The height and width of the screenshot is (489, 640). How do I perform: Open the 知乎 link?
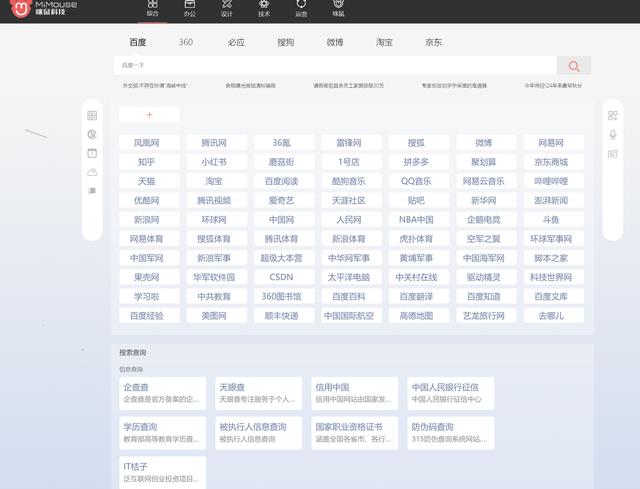point(149,162)
